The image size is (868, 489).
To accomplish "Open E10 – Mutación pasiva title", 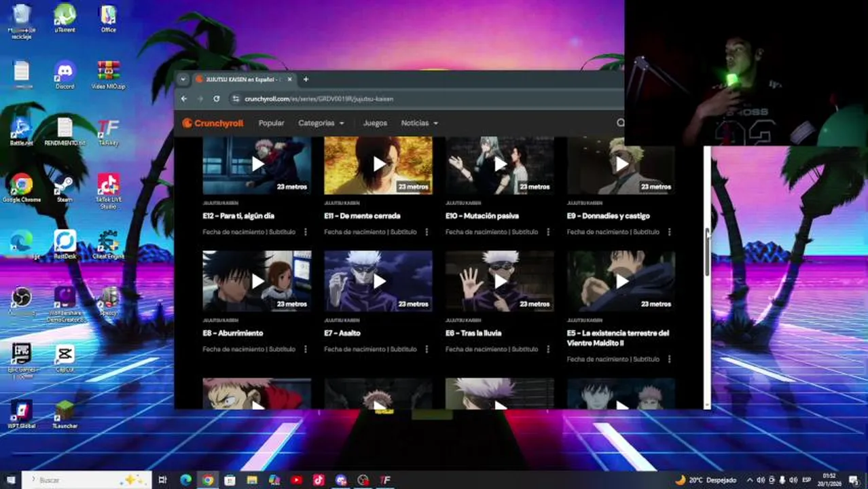I will [482, 216].
